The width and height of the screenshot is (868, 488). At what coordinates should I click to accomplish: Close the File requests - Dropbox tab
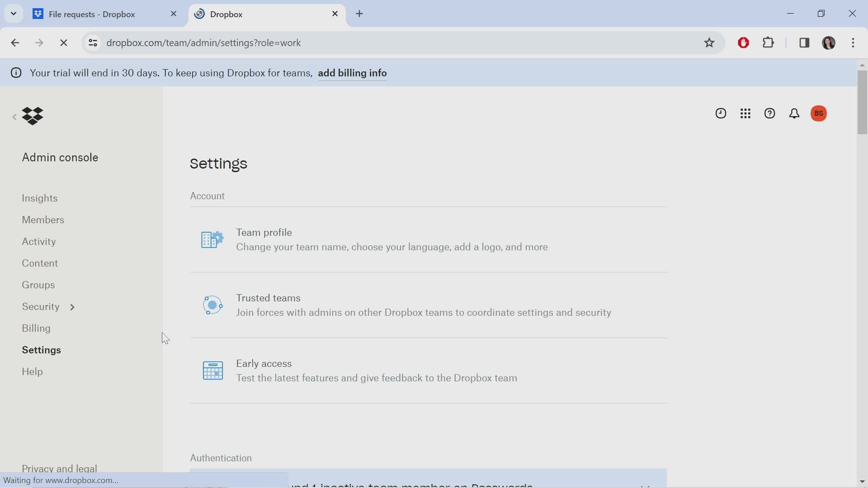pyautogui.click(x=174, y=14)
